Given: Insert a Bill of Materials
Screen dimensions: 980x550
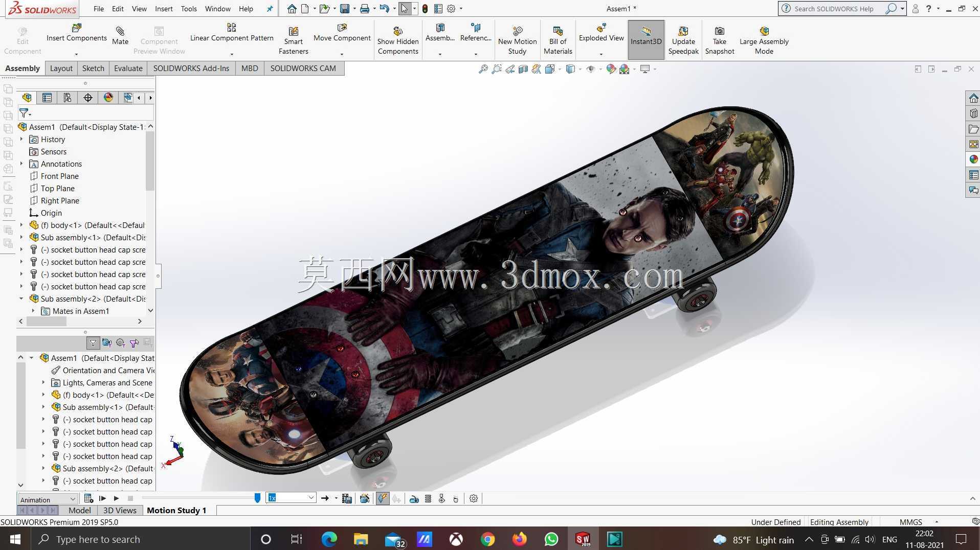Looking at the screenshot, I should pos(558,40).
